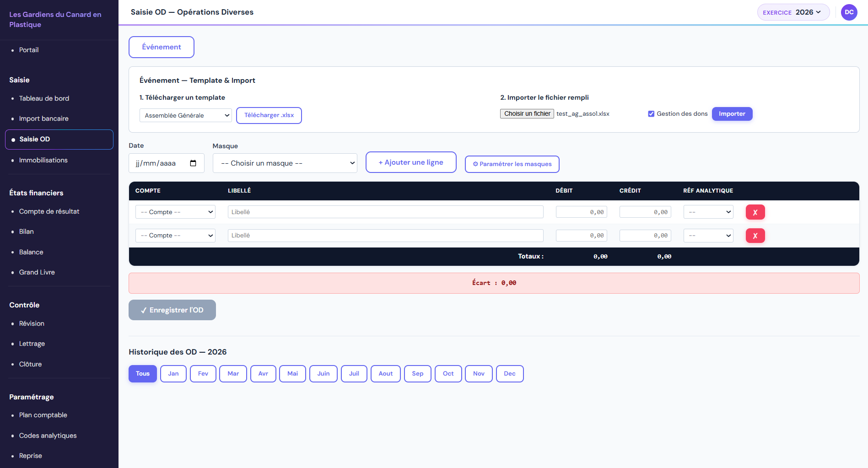Disable the Gestion des dons checkbox
Image resolution: width=868 pixels, height=468 pixels.
point(651,113)
